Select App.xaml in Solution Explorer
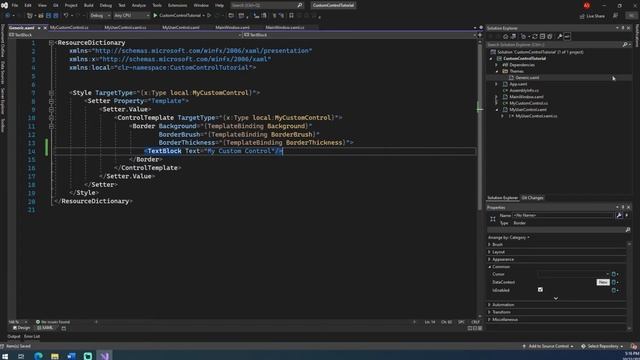Screen dimensions: 640x360 518,84
